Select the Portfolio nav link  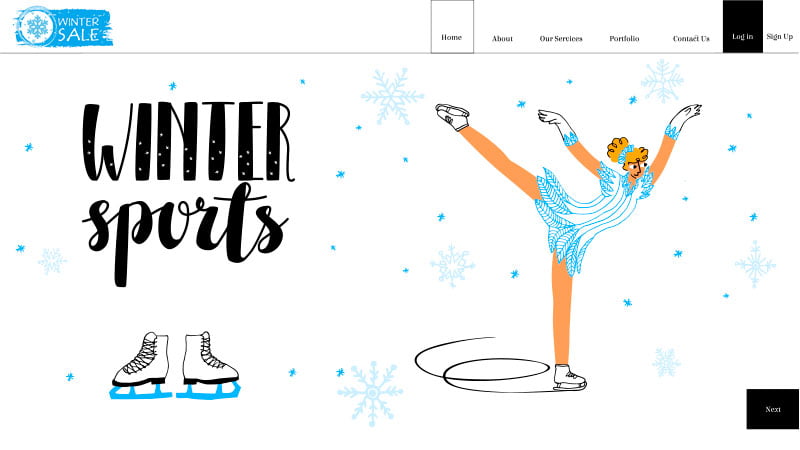pyautogui.click(x=624, y=38)
